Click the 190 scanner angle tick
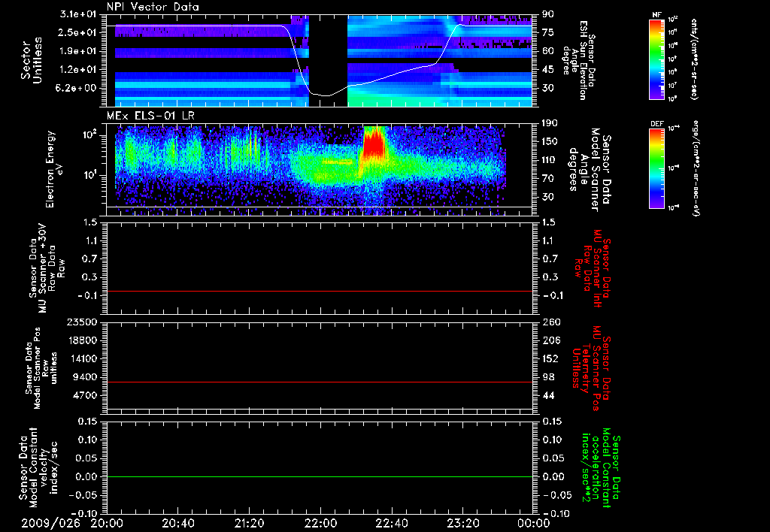The height and width of the screenshot is (532, 770). pyautogui.click(x=550, y=123)
